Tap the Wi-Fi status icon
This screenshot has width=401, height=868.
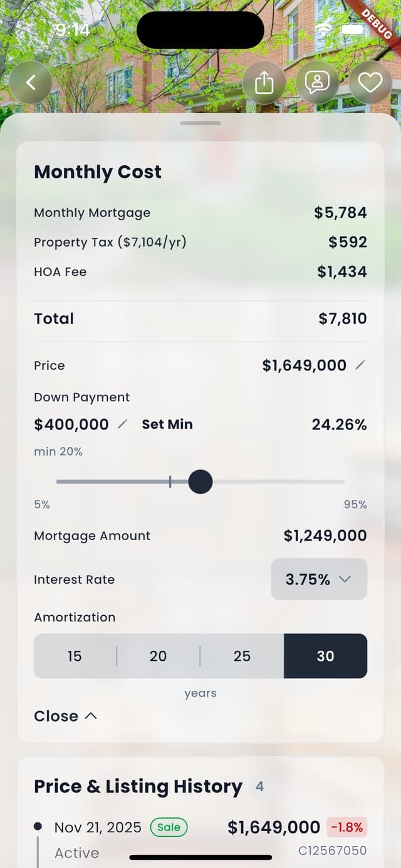click(x=323, y=28)
